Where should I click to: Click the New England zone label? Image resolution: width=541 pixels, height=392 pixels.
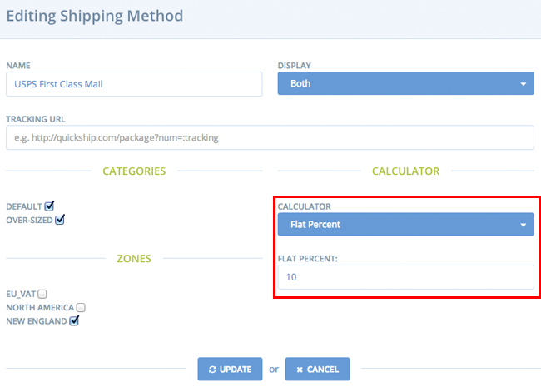(x=37, y=321)
